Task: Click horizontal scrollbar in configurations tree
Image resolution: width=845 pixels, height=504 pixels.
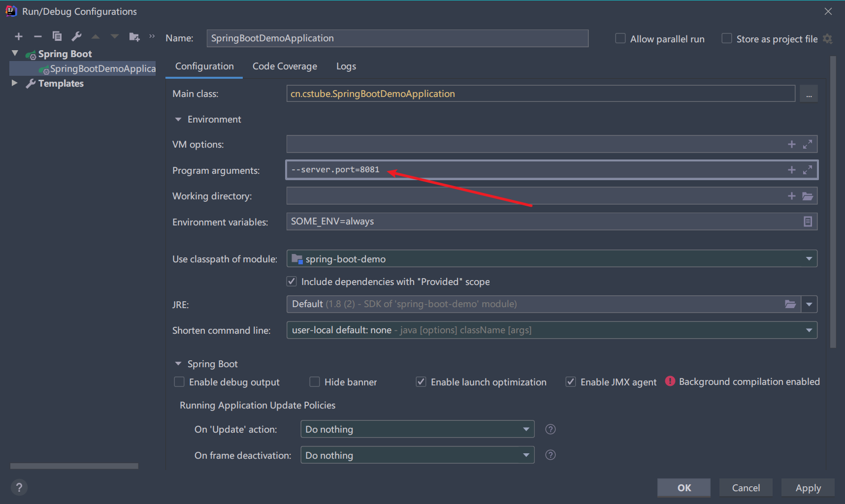Action: coord(74,466)
